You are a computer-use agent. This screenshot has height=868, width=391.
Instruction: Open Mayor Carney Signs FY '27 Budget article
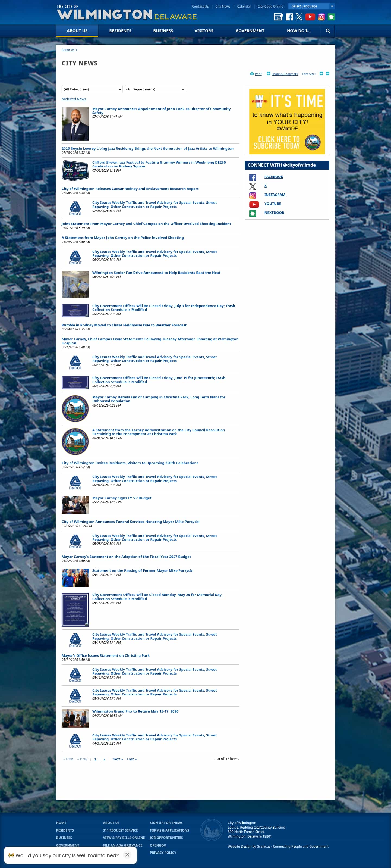pos(122,498)
